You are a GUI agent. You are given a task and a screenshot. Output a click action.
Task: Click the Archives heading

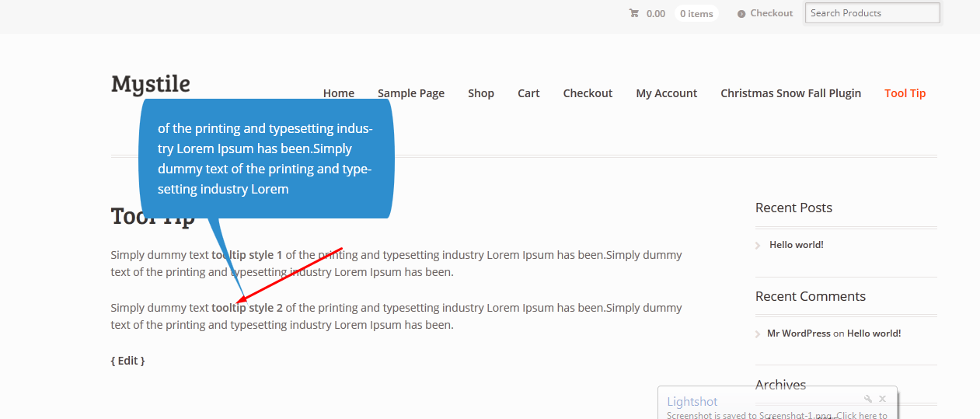tap(780, 385)
